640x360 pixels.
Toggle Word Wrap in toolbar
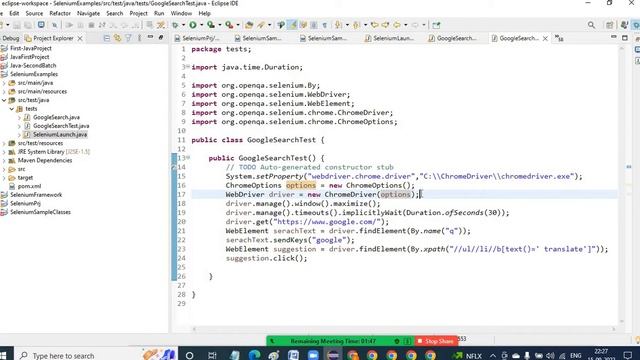[x=303, y=25]
